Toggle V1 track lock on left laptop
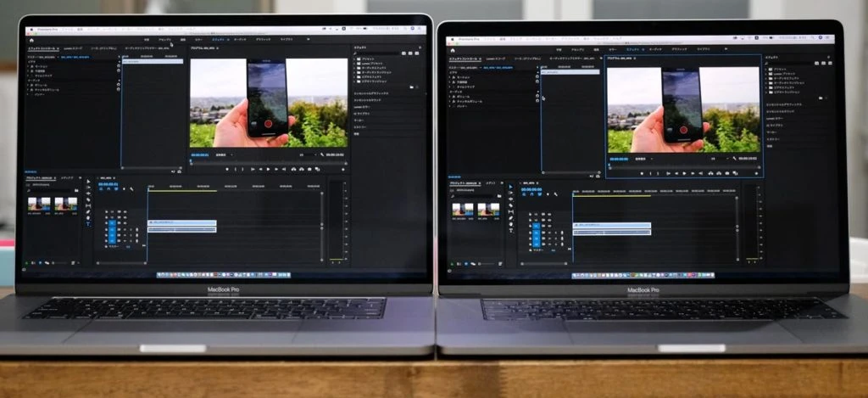Viewport: 868px width, 398px height. click(106, 223)
